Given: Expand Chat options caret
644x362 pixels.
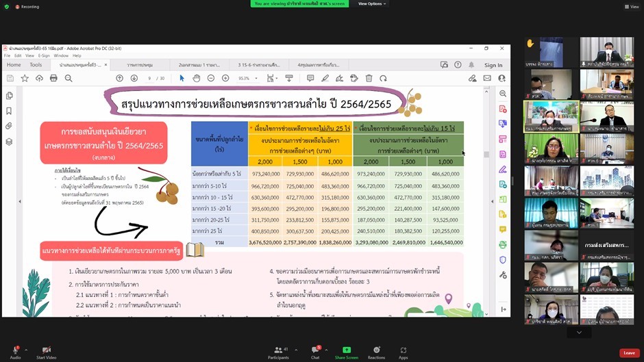Looking at the screenshot, I should coord(326,350).
